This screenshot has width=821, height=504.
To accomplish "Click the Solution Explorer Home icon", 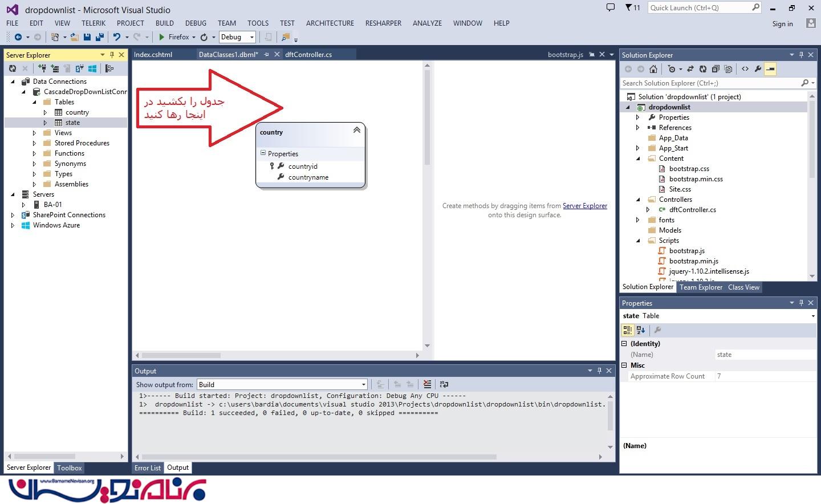I will tap(653, 69).
